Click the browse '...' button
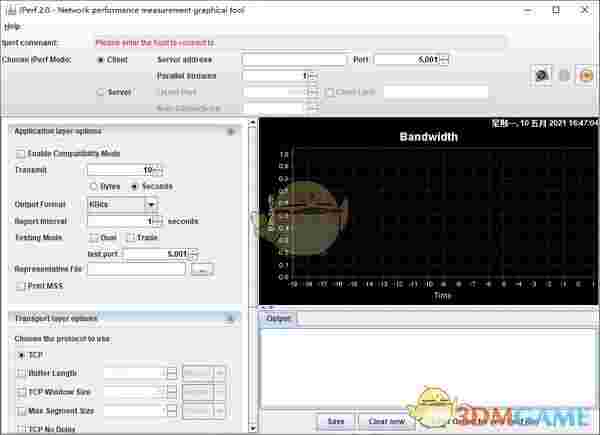The image size is (600, 435). coord(202,269)
